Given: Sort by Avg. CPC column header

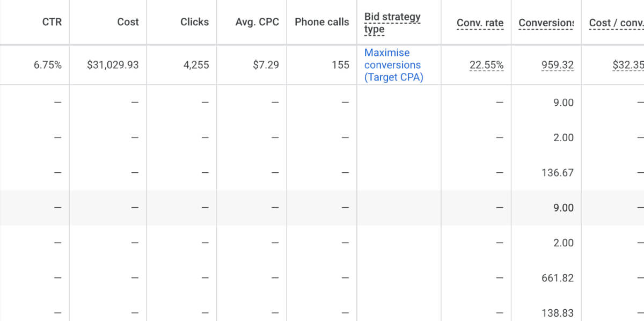Looking at the screenshot, I should click(x=257, y=22).
